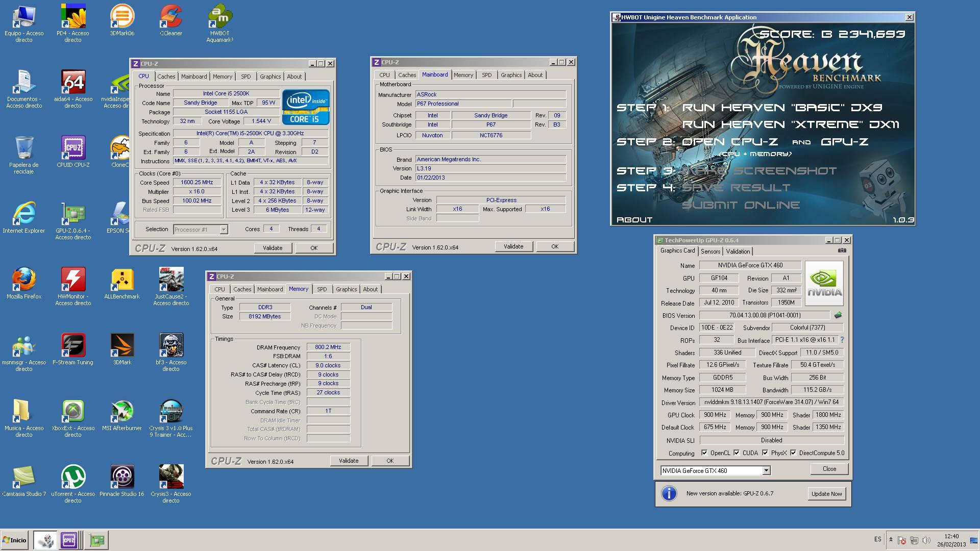Toggle PhysX checkbox in GPU-Z
Image resolution: width=980 pixels, height=551 pixels.
tap(765, 453)
